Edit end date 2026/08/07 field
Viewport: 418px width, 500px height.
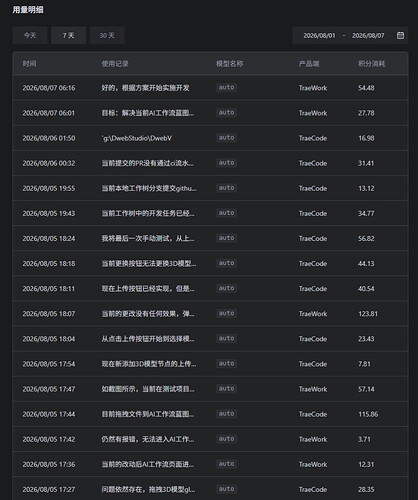[368, 35]
